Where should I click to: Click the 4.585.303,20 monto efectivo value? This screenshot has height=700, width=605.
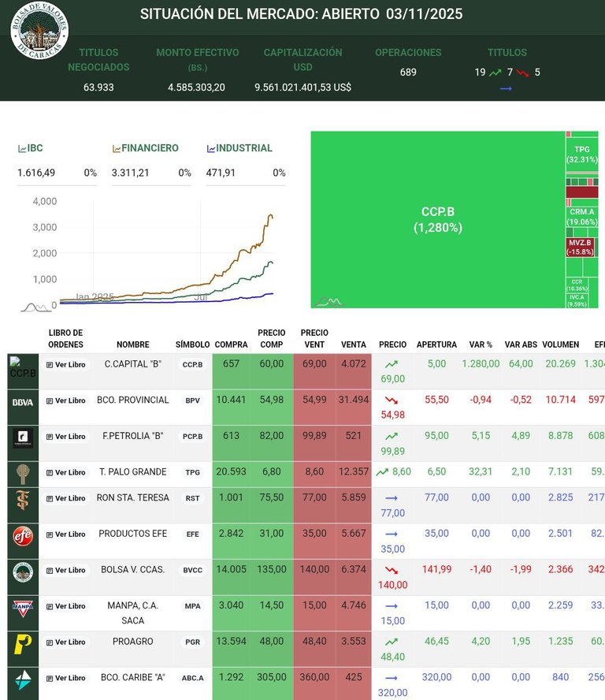tap(196, 87)
